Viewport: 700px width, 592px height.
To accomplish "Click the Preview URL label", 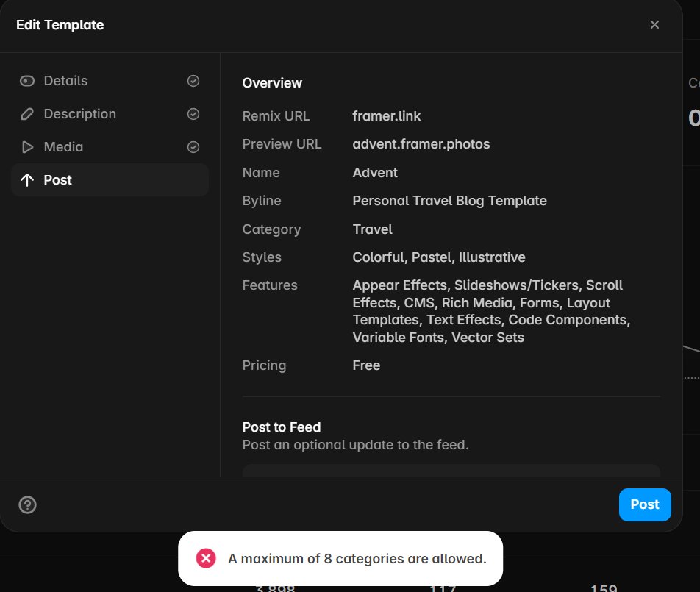I will 282,144.
